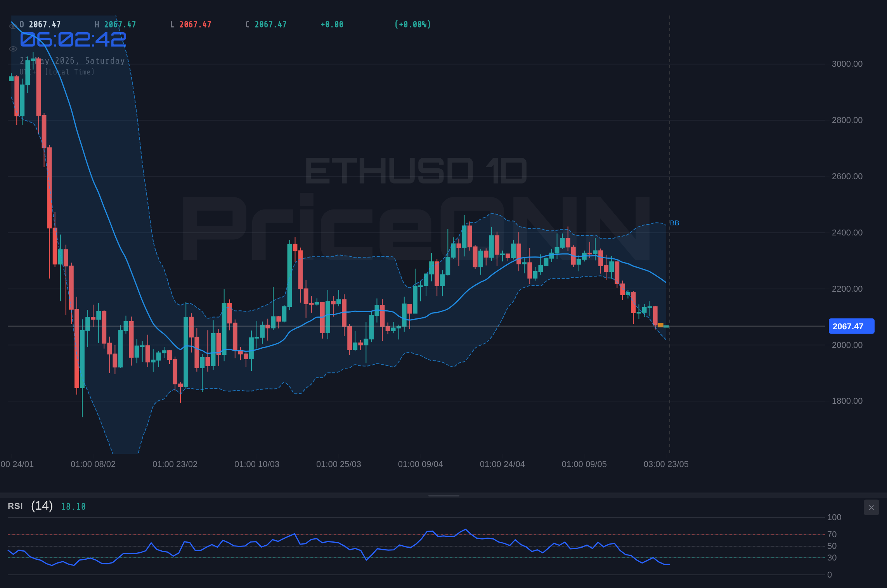
Task: Click the 2200.00 price axis label
Action: coord(847,289)
